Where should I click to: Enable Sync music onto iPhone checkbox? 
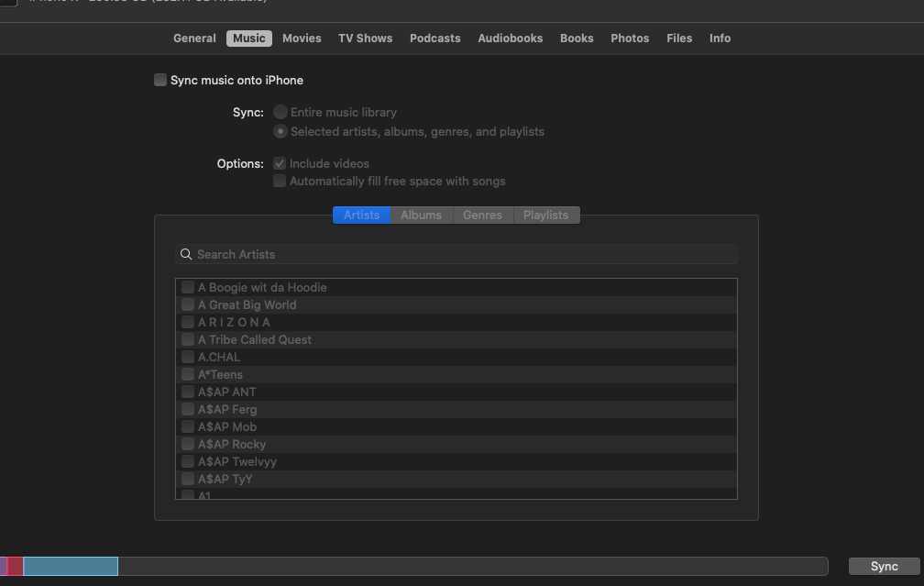point(160,80)
